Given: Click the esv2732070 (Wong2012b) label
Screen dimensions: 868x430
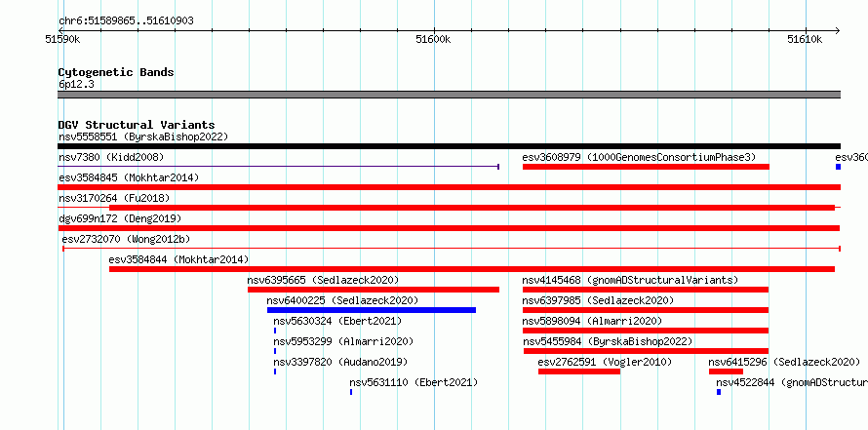Looking at the screenshot, I should tap(126, 239).
